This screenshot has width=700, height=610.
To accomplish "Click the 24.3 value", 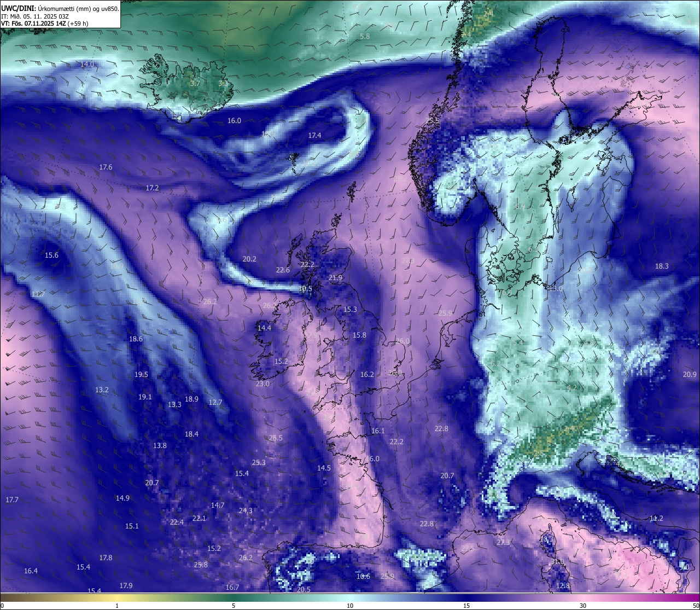I will coord(246,511).
